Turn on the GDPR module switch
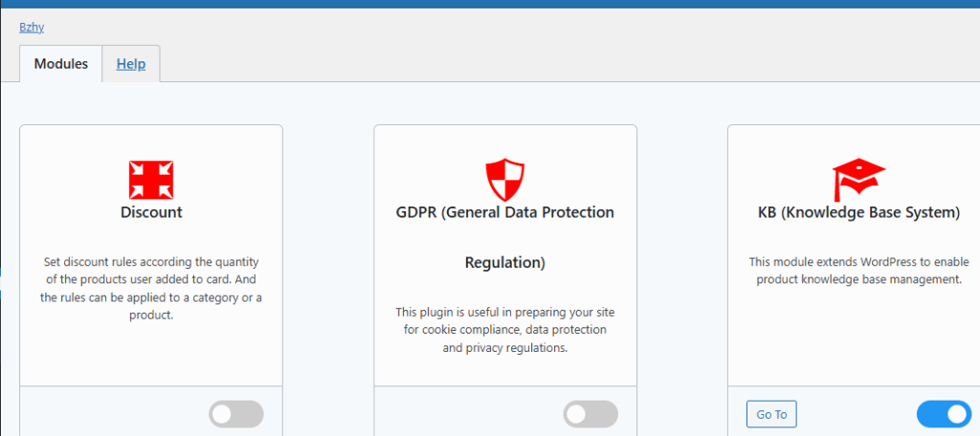 590,414
